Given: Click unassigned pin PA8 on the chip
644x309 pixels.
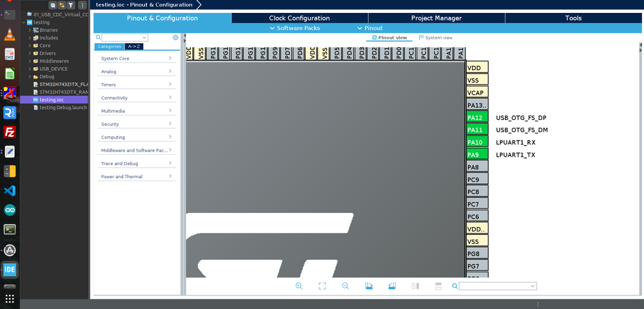Looking at the screenshot, I should click(477, 167).
